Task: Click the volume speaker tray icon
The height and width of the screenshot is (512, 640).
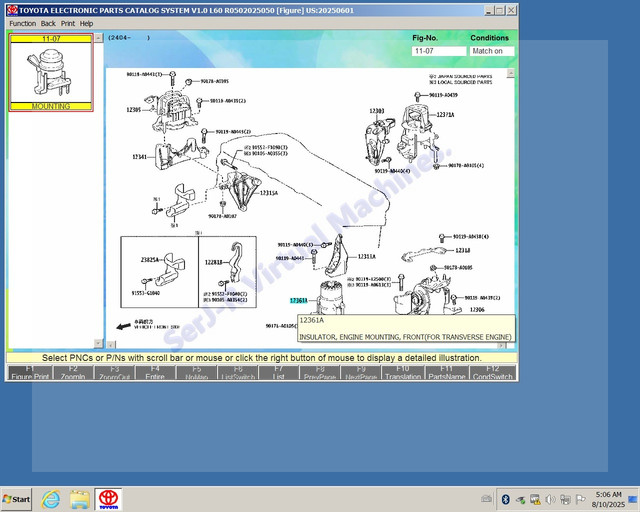Action: point(550,499)
